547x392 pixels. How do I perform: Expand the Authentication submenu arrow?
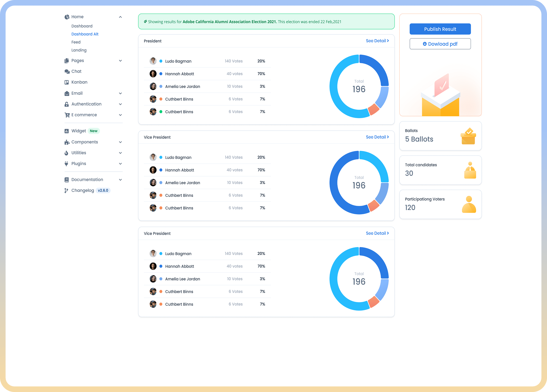point(120,104)
